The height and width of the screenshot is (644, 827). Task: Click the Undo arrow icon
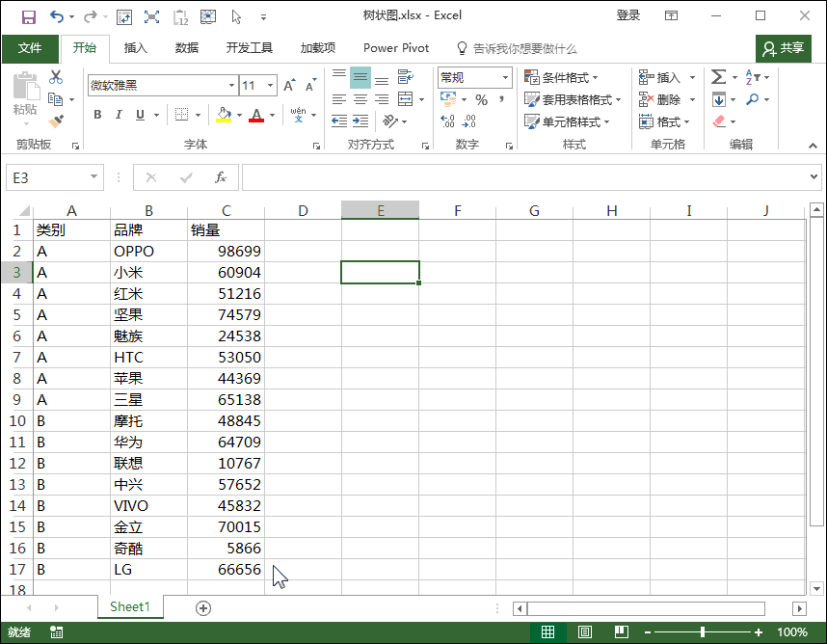pos(57,17)
